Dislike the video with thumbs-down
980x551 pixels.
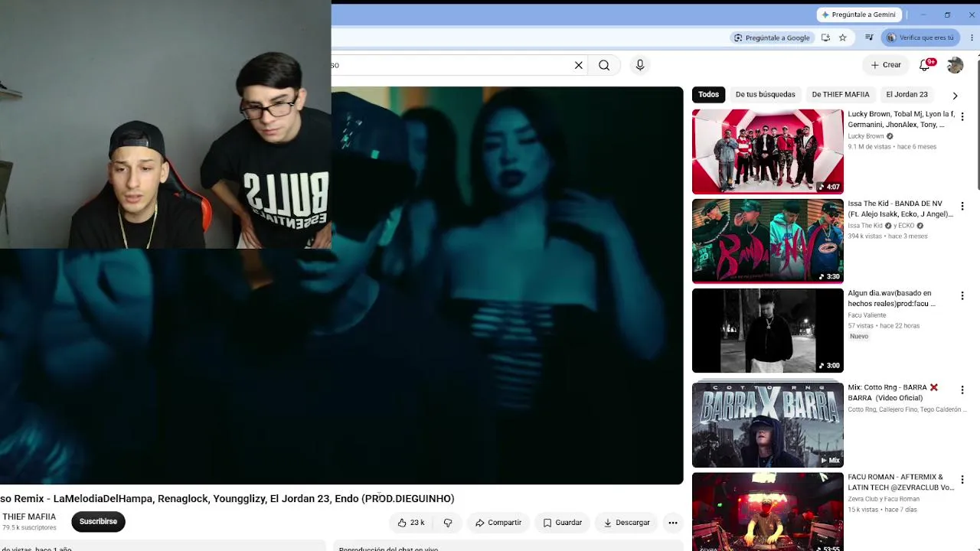(448, 523)
